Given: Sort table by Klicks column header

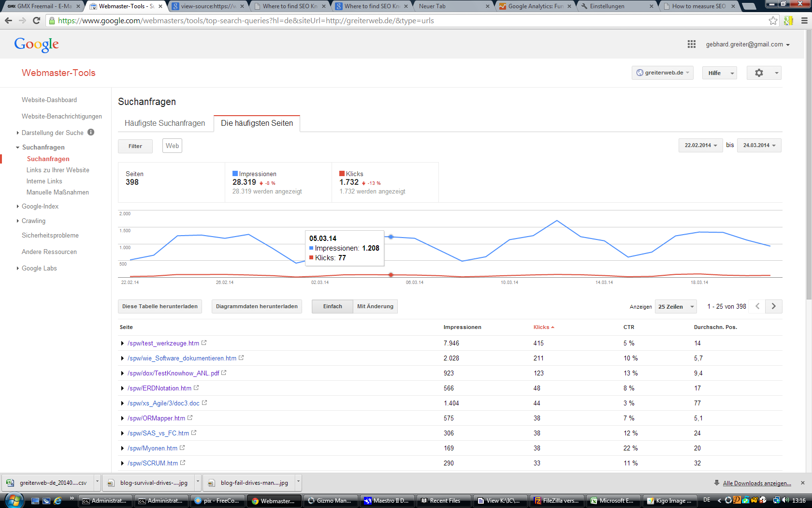Looking at the screenshot, I should (544, 327).
